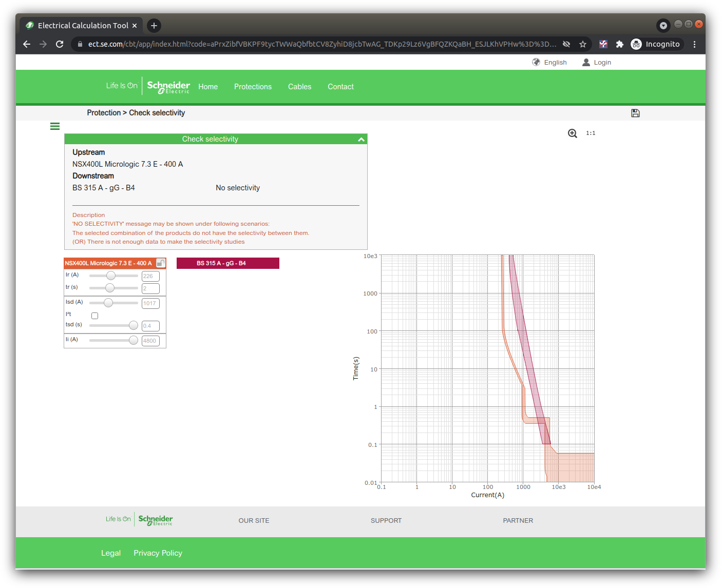
Task: Open the Privacy Policy footer link
Action: coord(158,553)
